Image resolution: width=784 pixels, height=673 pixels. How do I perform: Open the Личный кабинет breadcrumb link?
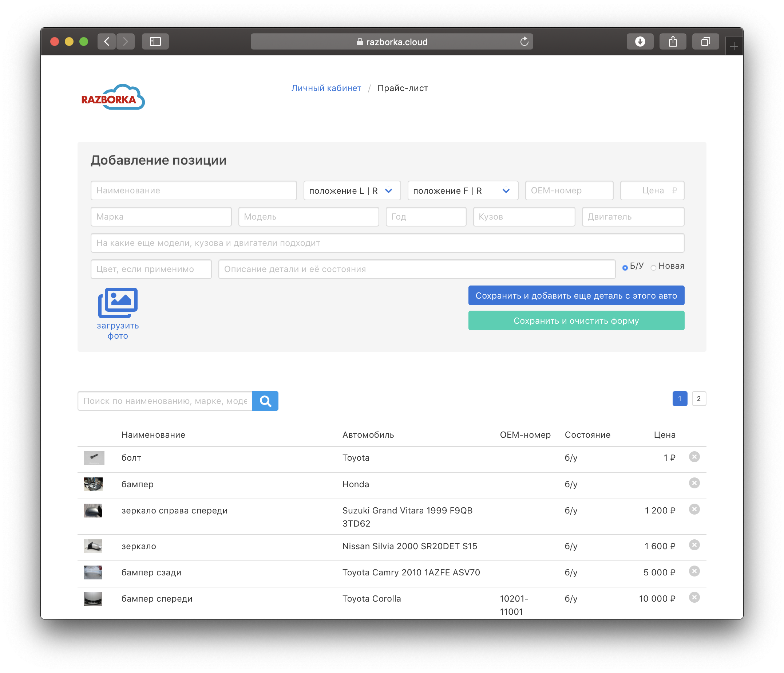(x=326, y=88)
